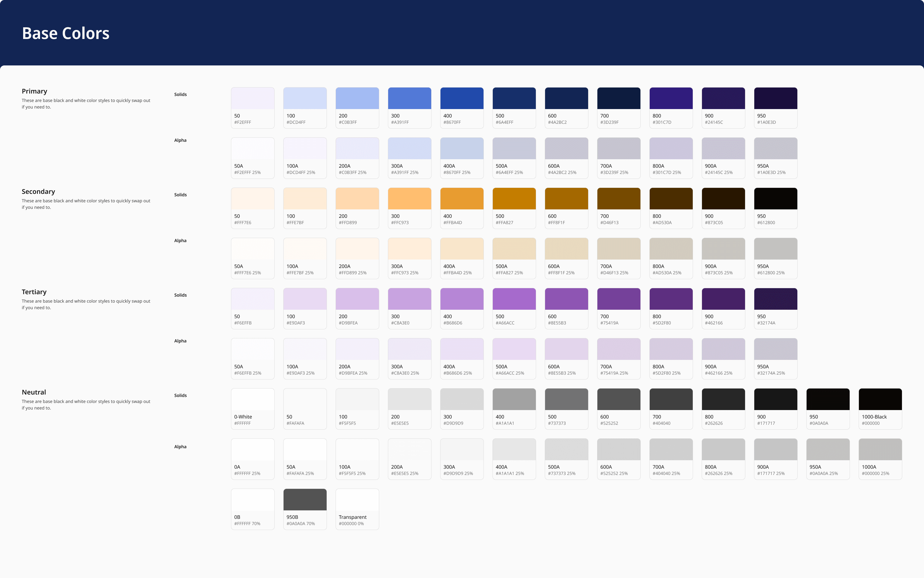
Task: Pick Tertiary 950 swatch #32174A
Action: (x=776, y=309)
